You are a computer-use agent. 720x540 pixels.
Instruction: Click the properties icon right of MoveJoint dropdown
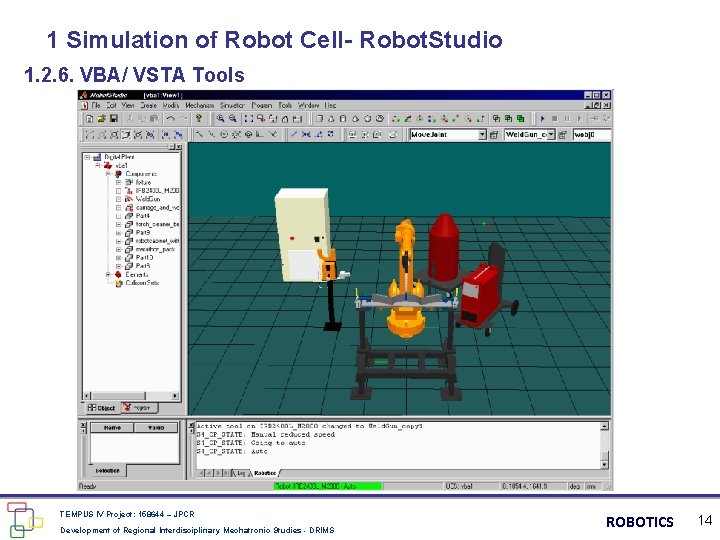tap(494, 135)
